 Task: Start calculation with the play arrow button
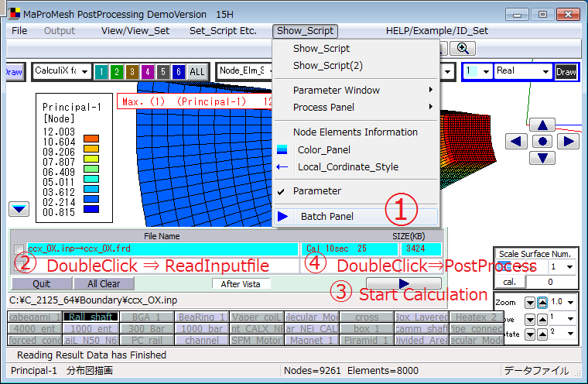(x=404, y=283)
